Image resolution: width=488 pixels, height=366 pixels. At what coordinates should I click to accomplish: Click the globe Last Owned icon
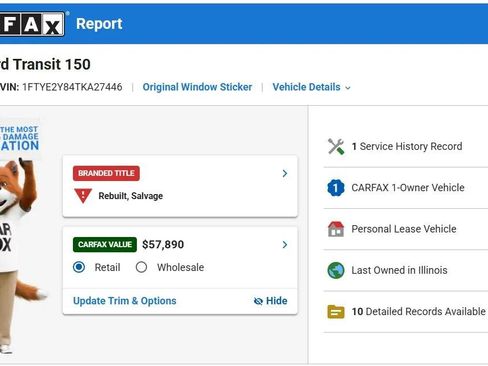point(336,270)
